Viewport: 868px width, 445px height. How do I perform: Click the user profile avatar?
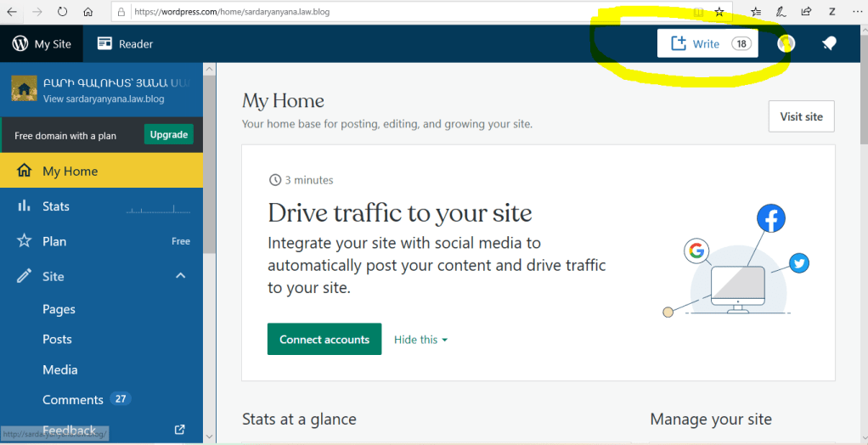coord(786,44)
